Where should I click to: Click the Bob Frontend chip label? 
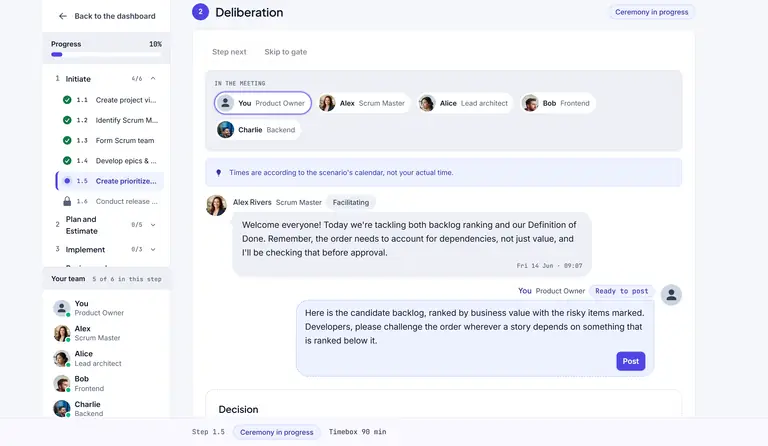tap(566, 103)
